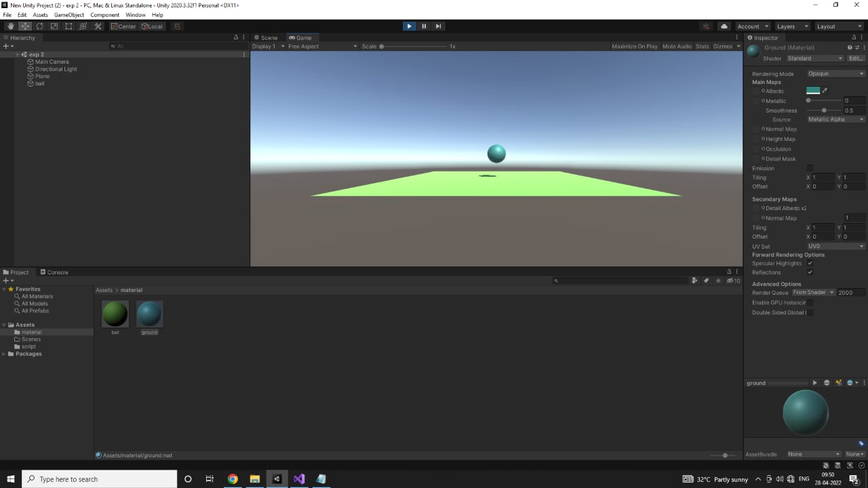
Task: Open the asset label tag icon
Action: [x=861, y=443]
